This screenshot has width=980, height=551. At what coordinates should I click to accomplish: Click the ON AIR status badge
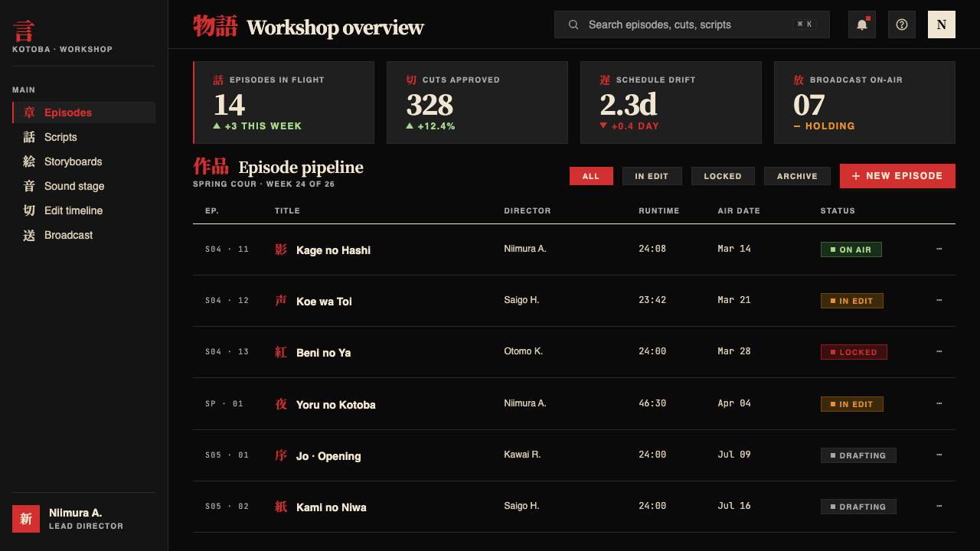click(851, 249)
